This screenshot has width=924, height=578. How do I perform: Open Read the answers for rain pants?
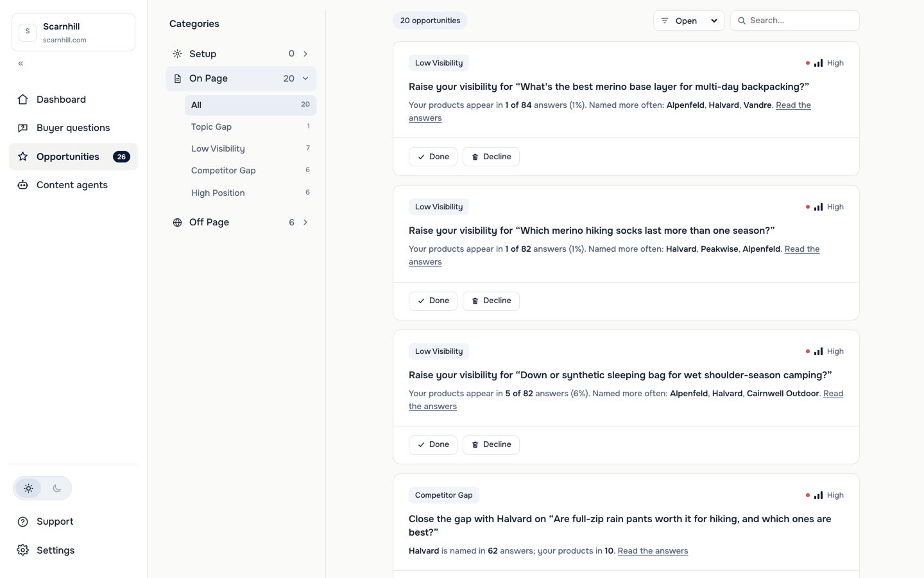pos(653,551)
